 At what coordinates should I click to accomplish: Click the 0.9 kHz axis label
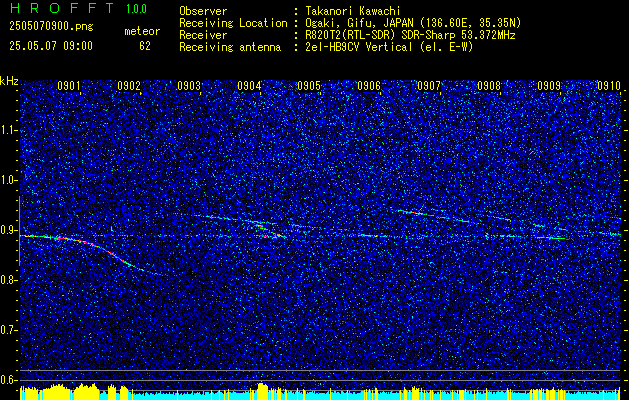(8, 230)
